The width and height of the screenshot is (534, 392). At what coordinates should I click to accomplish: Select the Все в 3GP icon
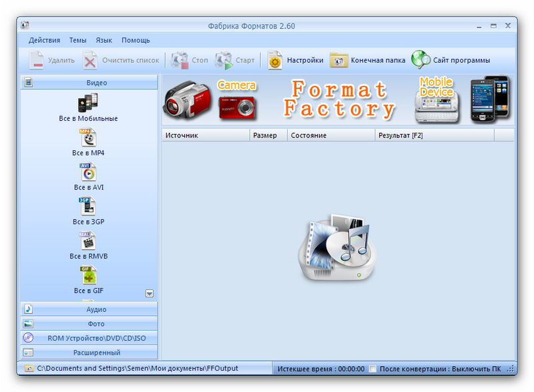(88, 206)
